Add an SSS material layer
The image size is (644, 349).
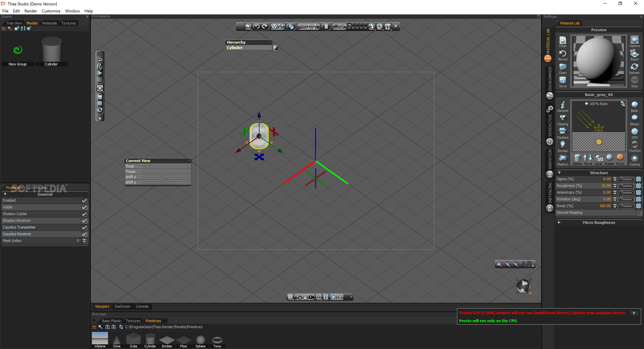click(635, 133)
